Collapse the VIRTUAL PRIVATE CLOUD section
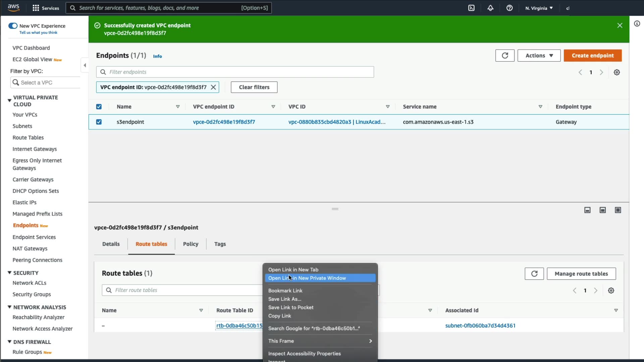Image resolution: width=644 pixels, height=362 pixels. (9, 101)
